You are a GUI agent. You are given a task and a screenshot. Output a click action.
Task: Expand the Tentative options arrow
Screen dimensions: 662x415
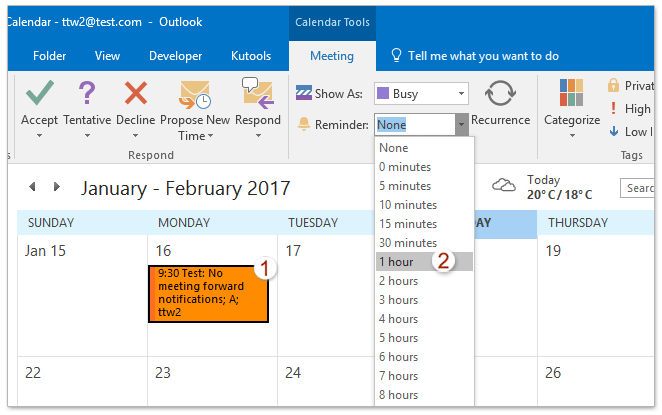click(87, 136)
